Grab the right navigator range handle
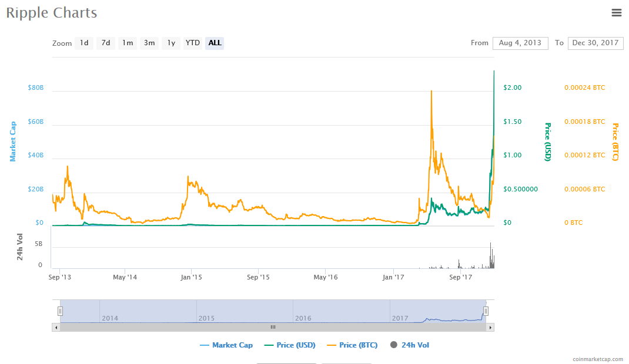 click(x=486, y=311)
